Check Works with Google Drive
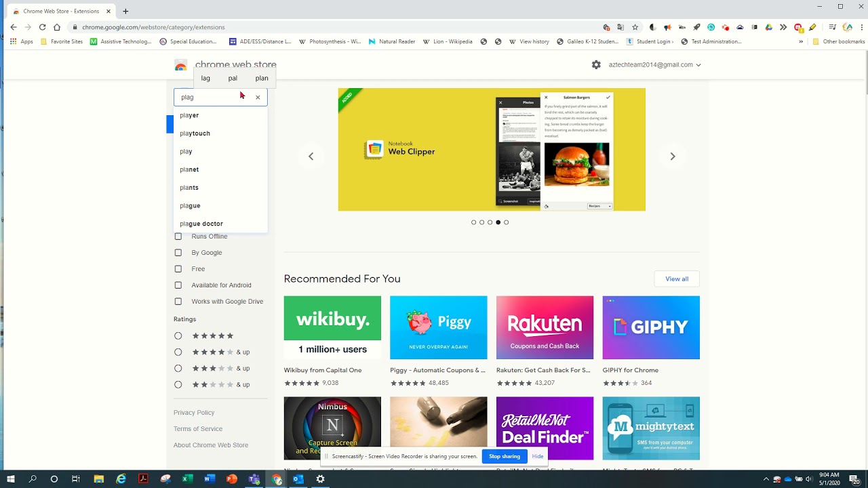 click(178, 302)
